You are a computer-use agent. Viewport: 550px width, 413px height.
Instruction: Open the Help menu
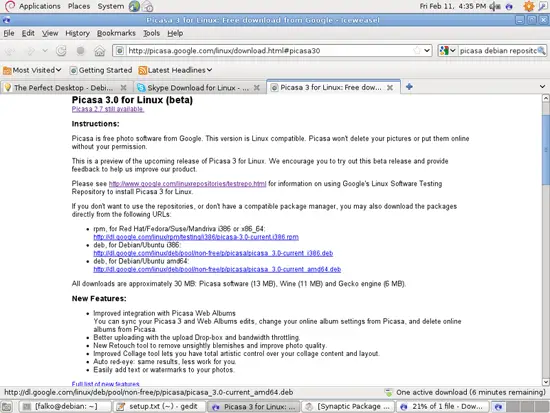tap(175, 33)
